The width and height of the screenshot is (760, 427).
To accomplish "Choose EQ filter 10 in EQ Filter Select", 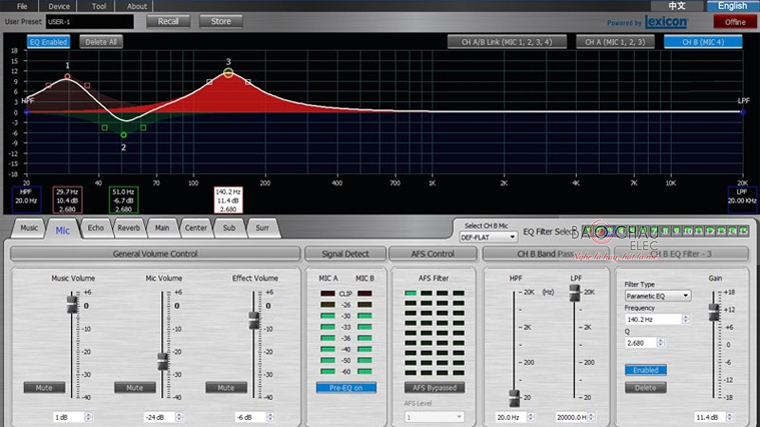I will tap(688, 231).
